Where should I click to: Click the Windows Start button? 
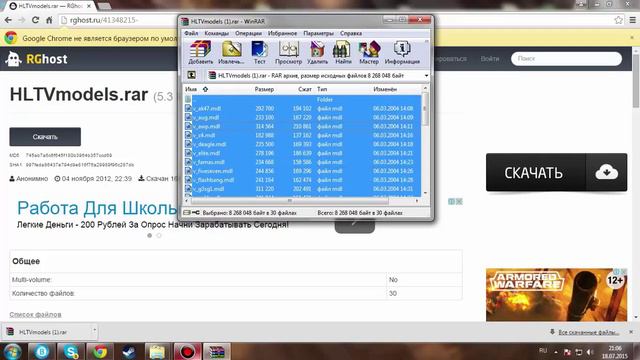tap(13, 351)
